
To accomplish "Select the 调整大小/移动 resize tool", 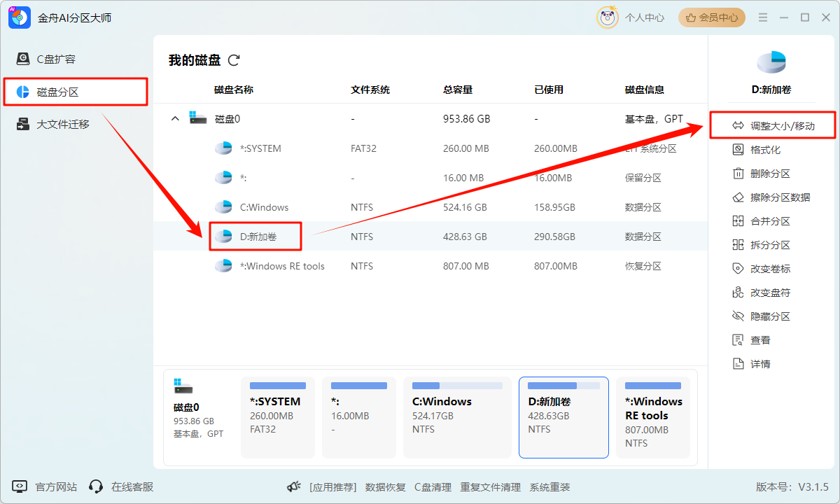I will coord(774,125).
